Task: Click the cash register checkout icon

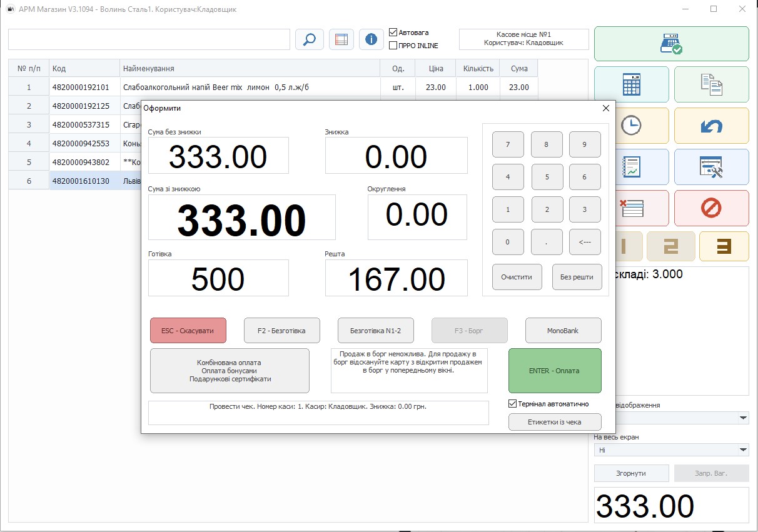Action: [671, 44]
